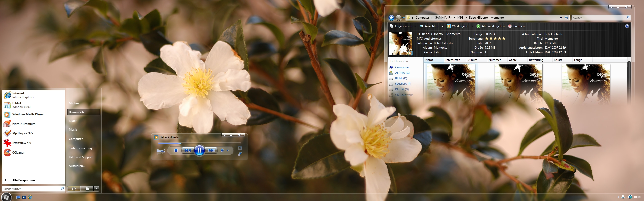
Task: Stop playback in media player
Action: click(x=176, y=150)
